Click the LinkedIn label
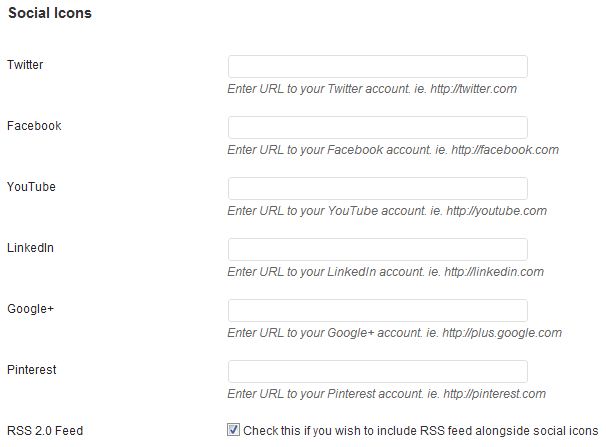Image resolution: width=606 pixels, height=447 pixels. pyautogui.click(x=30, y=247)
